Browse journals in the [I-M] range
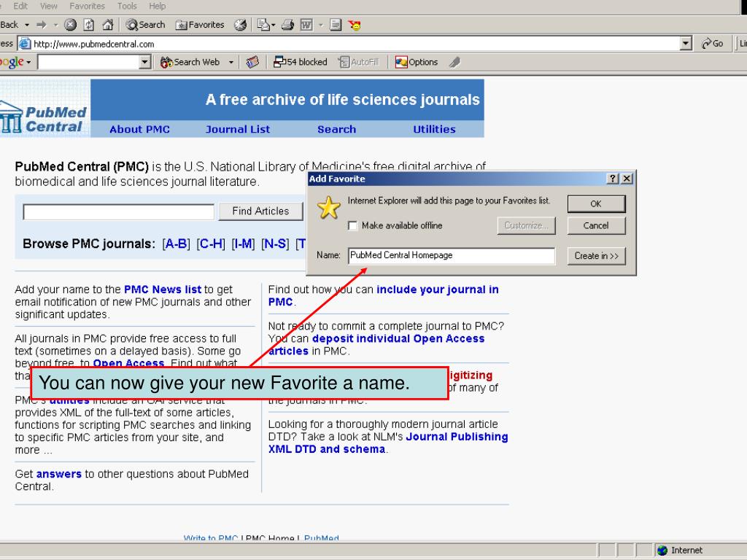Screen dimensions: 747x560 pos(243,244)
